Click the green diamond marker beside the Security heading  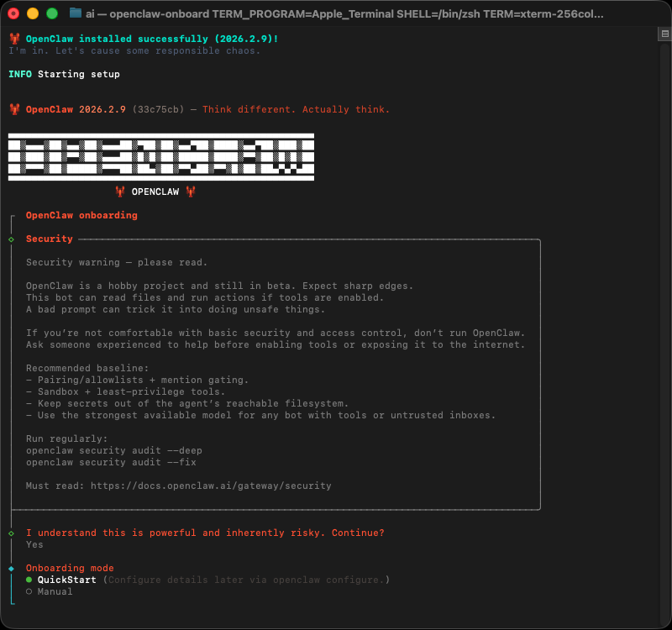[11, 239]
